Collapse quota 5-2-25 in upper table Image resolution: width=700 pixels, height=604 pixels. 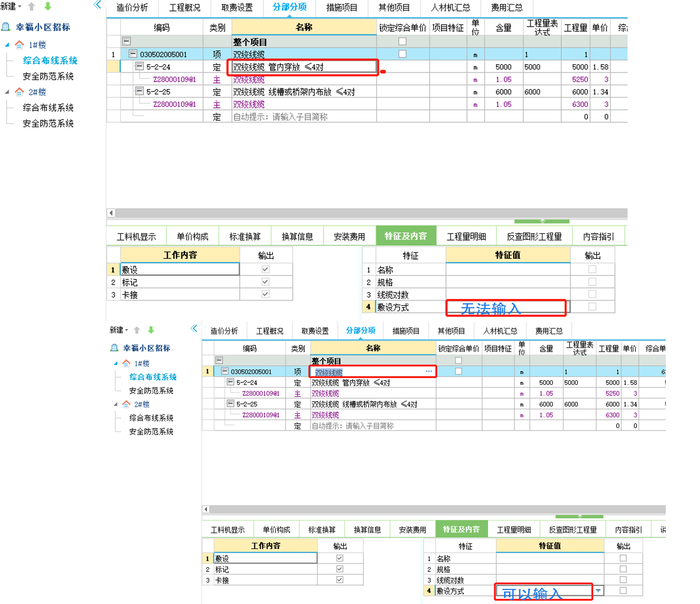pos(139,91)
